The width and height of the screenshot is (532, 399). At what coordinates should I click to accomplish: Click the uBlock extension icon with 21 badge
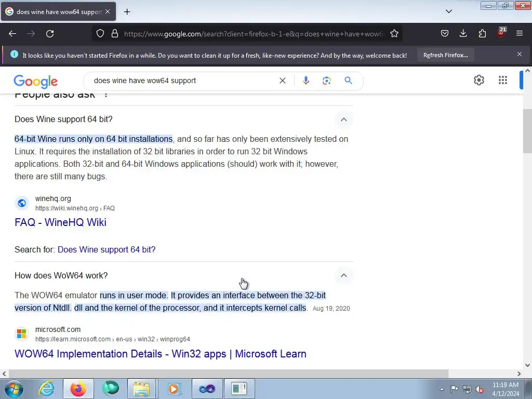point(501,33)
